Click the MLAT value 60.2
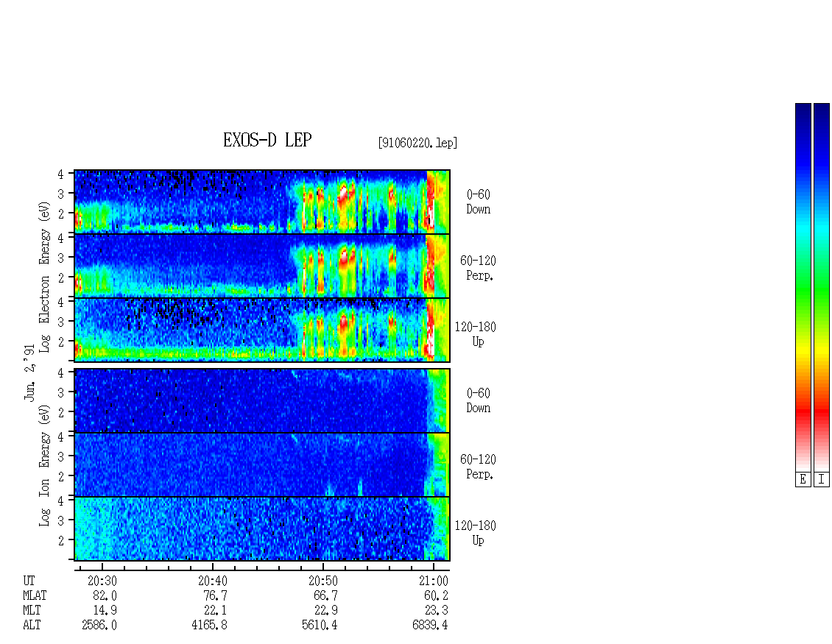The width and height of the screenshot is (832, 644). [x=436, y=595]
